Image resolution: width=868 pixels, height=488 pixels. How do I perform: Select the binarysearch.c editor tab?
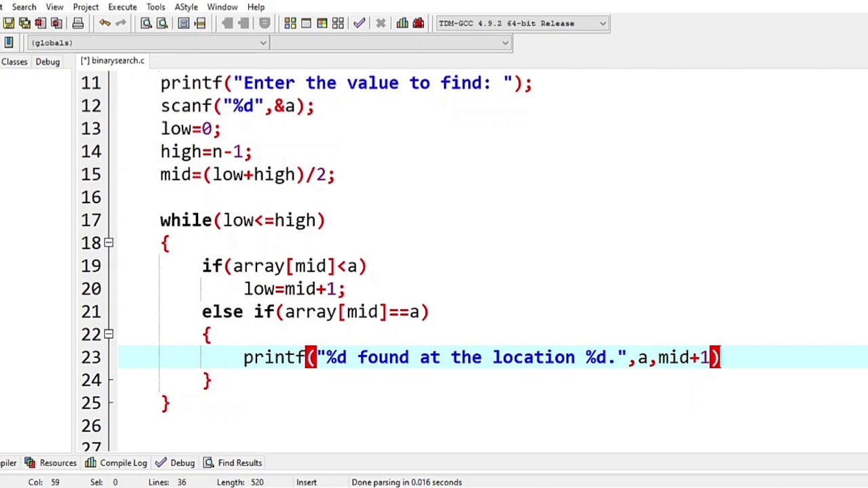[113, 61]
